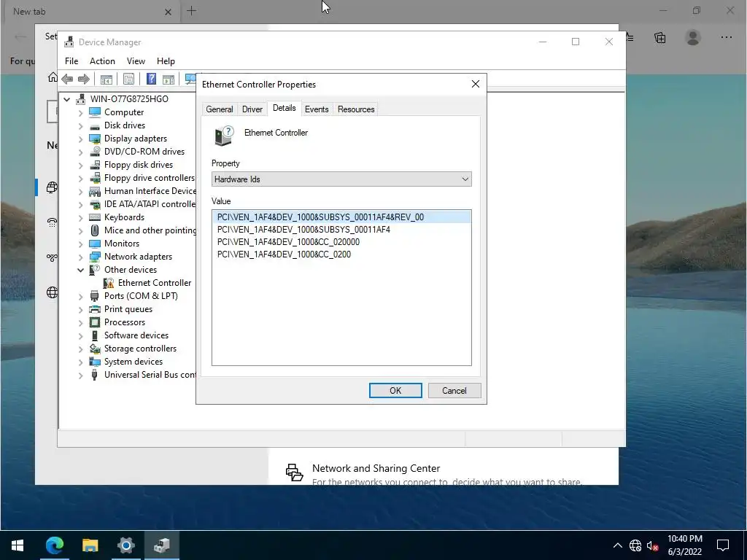Viewport: 747px width, 560px height.
Task: Click the Monitors category icon
Action: (x=95, y=244)
